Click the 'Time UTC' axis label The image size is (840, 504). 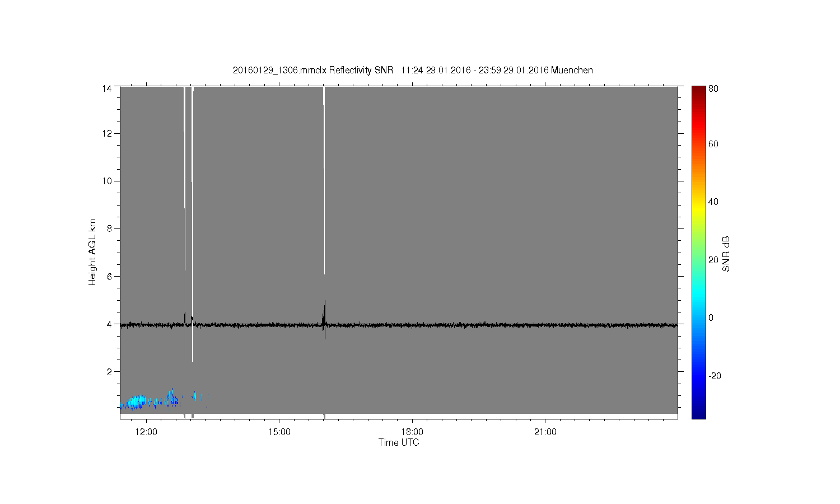point(399,442)
